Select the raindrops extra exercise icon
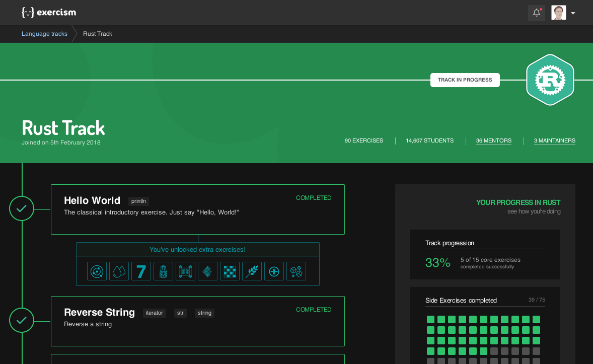The image size is (593, 364). [119, 271]
